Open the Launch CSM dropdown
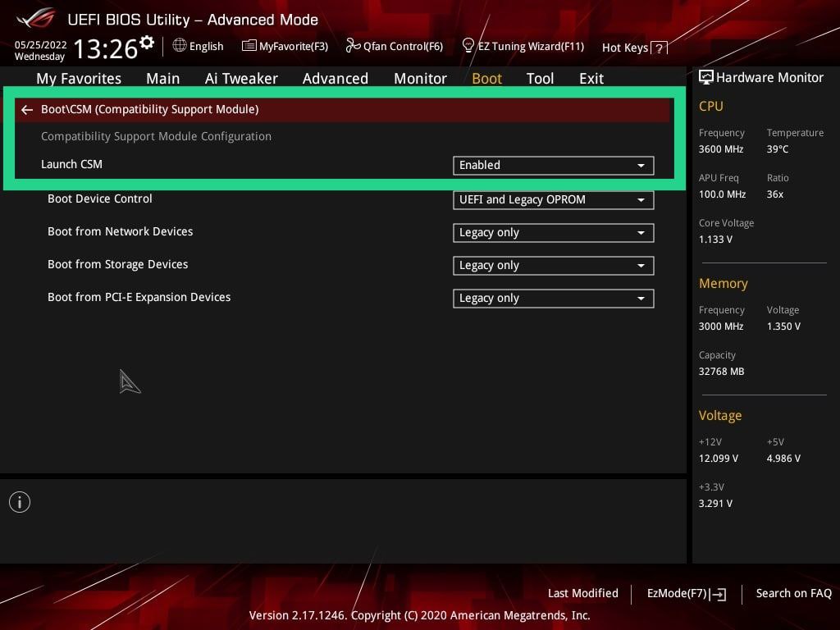This screenshot has width=840, height=630. tap(553, 165)
